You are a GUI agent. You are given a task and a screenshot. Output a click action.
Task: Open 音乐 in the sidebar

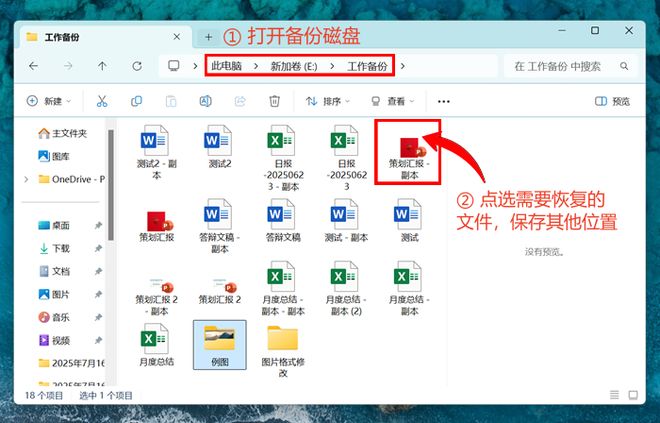[54, 317]
